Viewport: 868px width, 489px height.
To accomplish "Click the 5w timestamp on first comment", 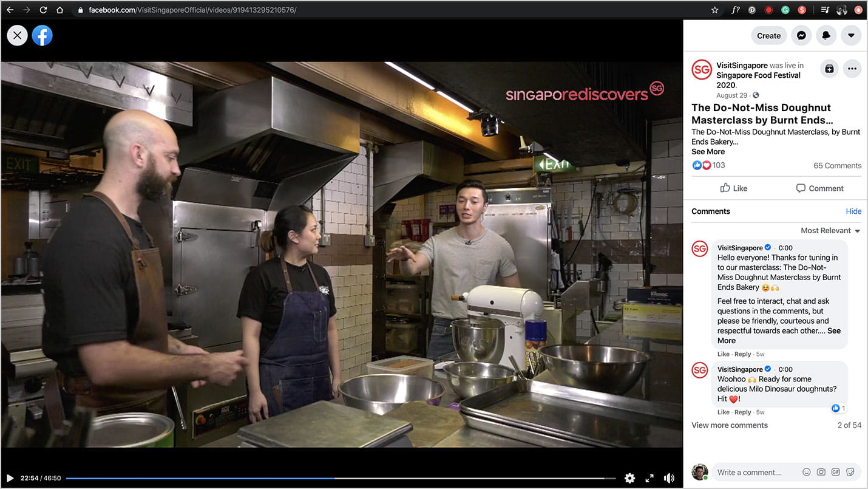I will (760, 354).
